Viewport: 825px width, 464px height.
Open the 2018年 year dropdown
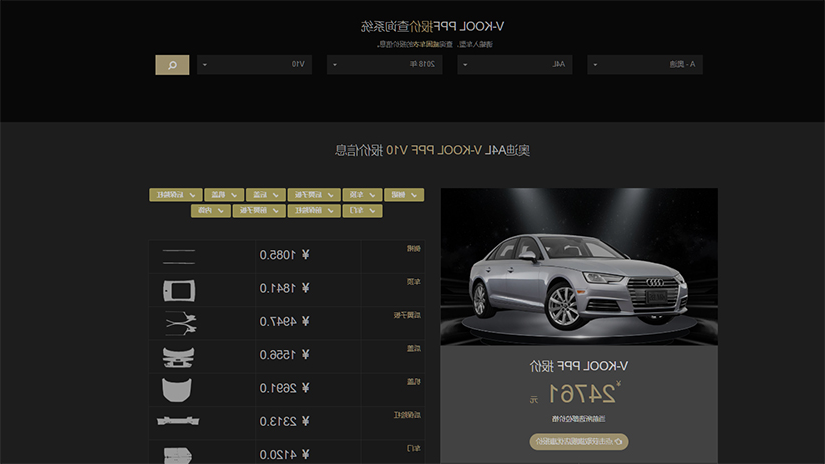(385, 65)
